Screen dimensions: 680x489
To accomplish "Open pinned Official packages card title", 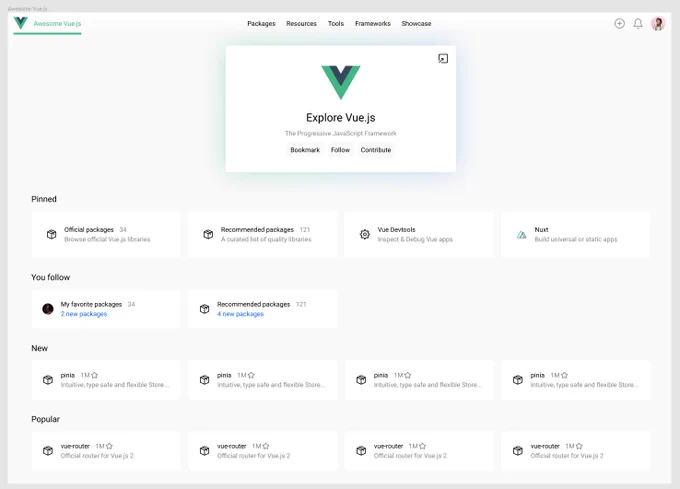I will 88,230.
